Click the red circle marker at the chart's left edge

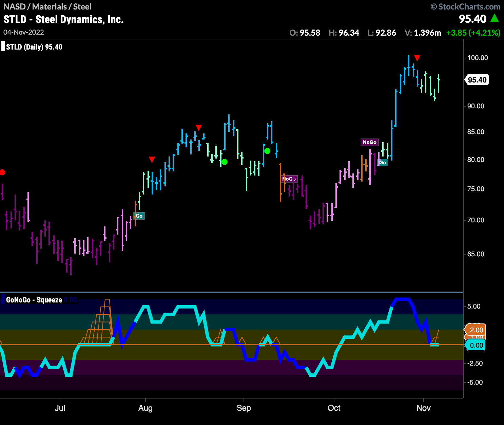tap(2, 172)
